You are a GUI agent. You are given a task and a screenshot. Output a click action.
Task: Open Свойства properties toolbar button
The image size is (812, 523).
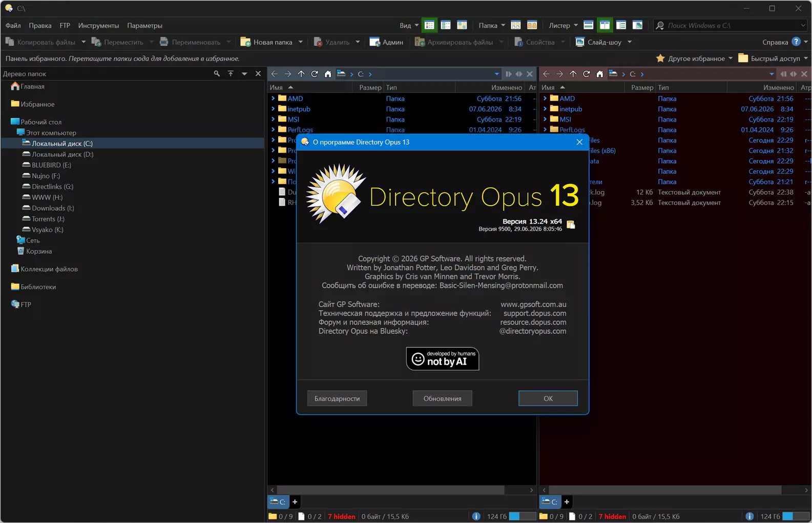click(x=534, y=42)
